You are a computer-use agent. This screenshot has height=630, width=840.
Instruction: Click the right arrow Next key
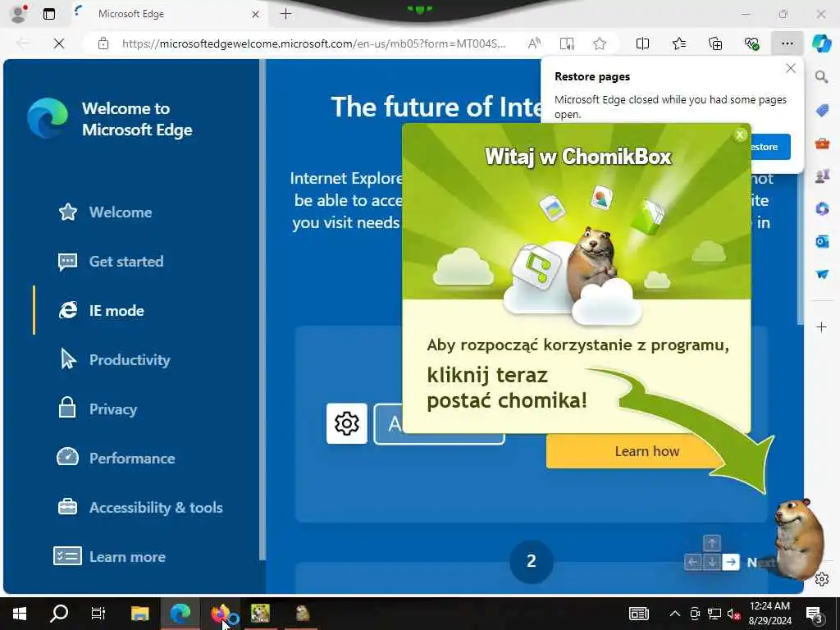tap(731, 562)
